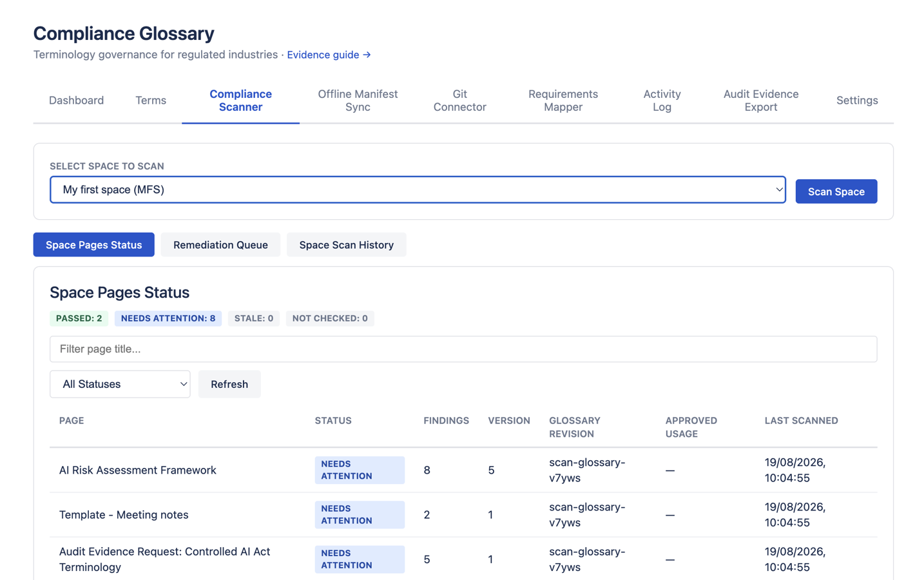Click the Approved Usage column header
Viewport: 924px width, 580px height.
691,427
